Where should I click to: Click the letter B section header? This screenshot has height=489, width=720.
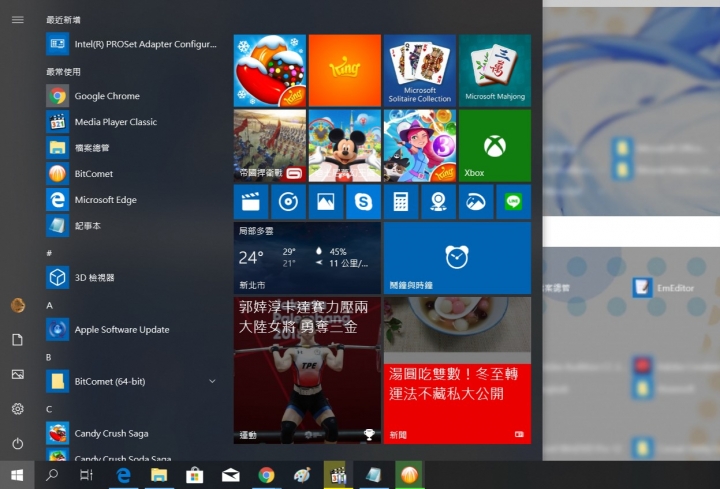[49, 357]
